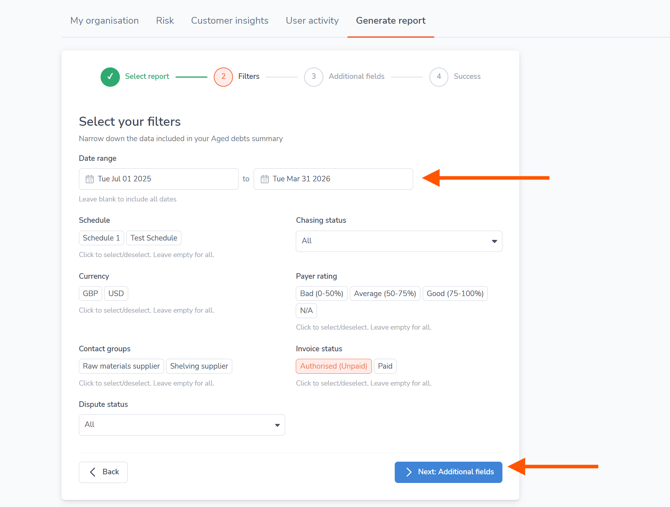670x507 pixels.
Task: Select the Raw materials supplier contact group
Action: point(121,366)
